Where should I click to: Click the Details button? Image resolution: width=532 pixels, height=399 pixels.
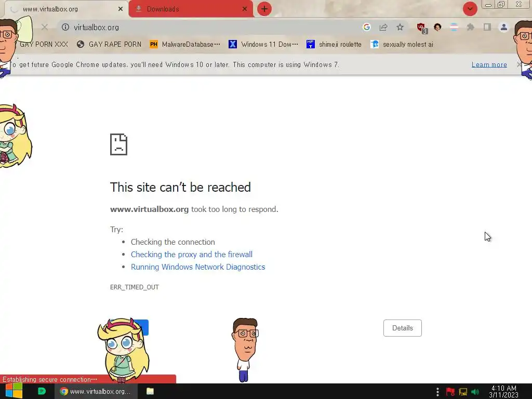coord(403,328)
